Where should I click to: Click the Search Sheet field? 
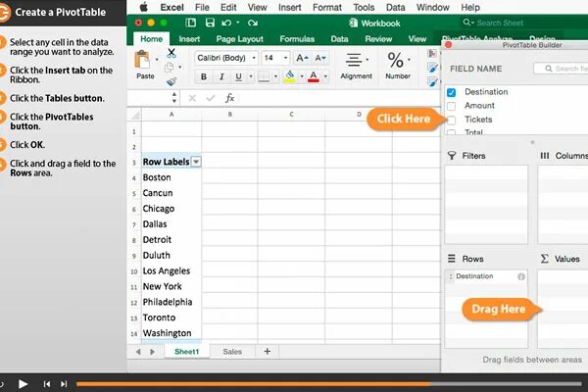pos(524,23)
